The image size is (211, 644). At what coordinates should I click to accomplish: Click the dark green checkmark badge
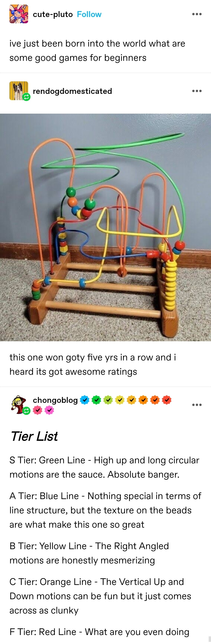coord(96,400)
